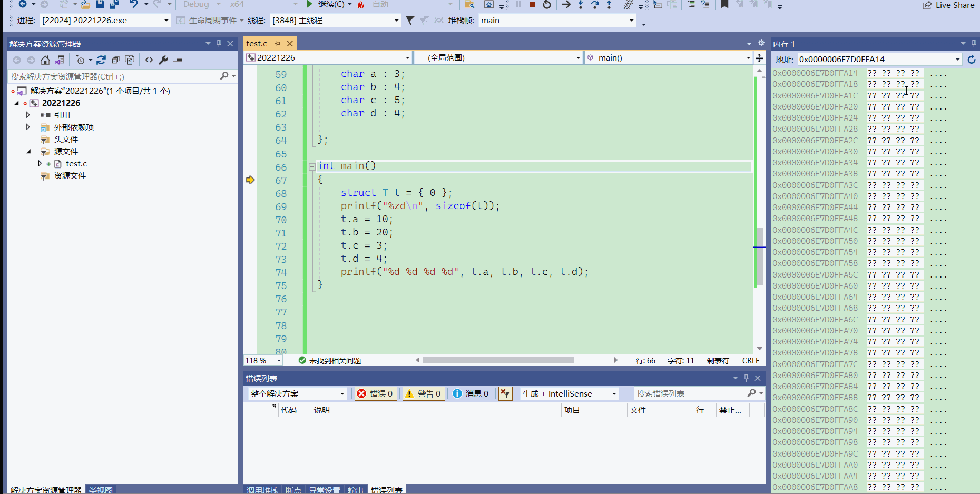Toggle the 警告 0 warnings filter
The image size is (980, 494).
[423, 394]
